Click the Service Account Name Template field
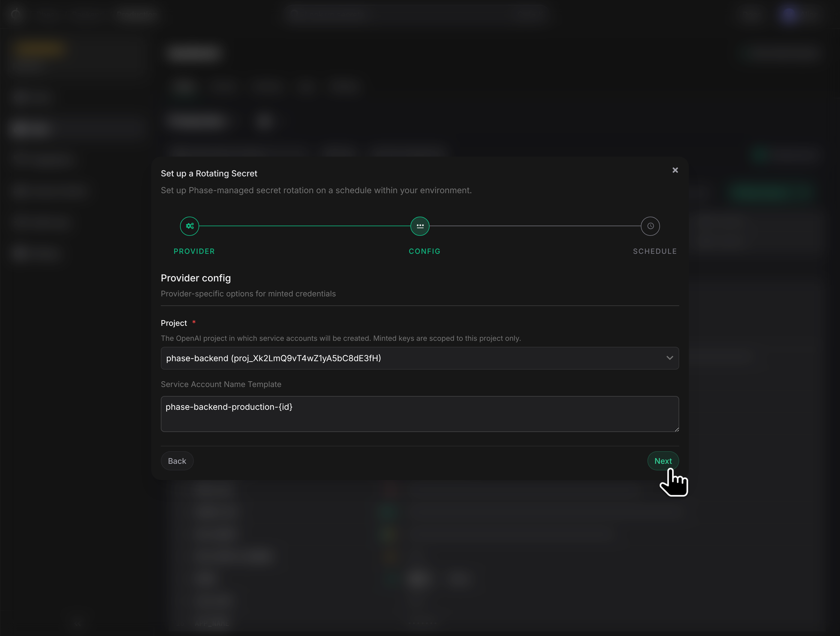The image size is (840, 636). (x=420, y=414)
